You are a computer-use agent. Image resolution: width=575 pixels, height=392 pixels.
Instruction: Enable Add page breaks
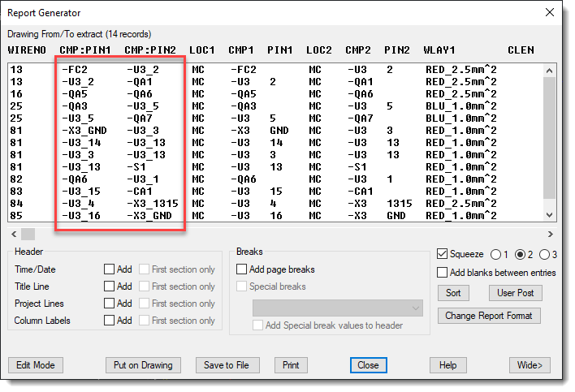coord(241,269)
